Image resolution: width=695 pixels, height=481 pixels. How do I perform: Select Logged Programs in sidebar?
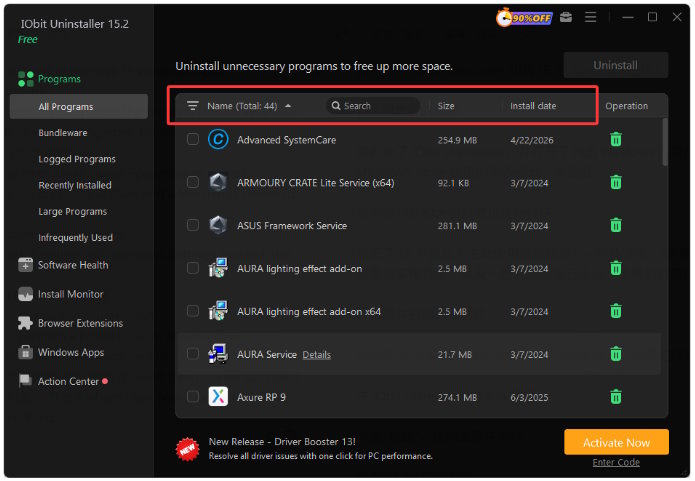click(x=77, y=159)
